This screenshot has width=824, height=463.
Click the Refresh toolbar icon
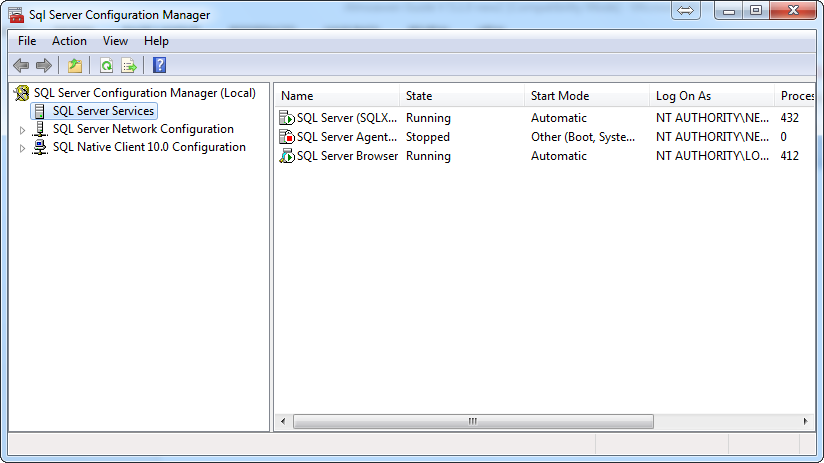[x=106, y=66]
